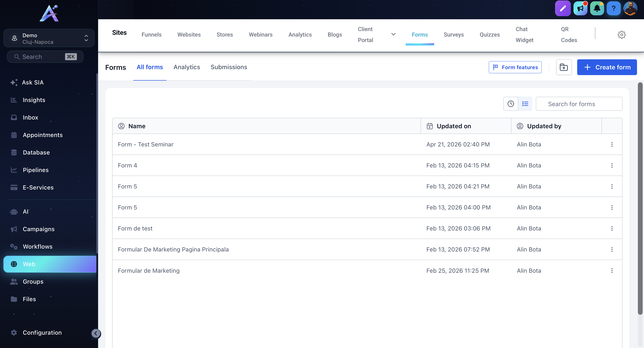Open the Form - Test Seminar form

(x=145, y=144)
